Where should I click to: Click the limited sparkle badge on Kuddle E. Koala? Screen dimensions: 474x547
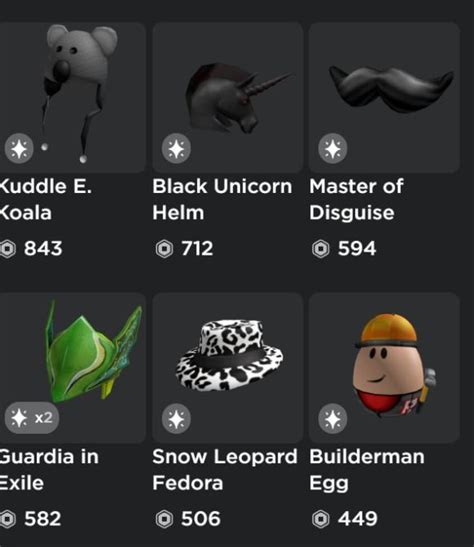pyautogui.click(x=19, y=149)
